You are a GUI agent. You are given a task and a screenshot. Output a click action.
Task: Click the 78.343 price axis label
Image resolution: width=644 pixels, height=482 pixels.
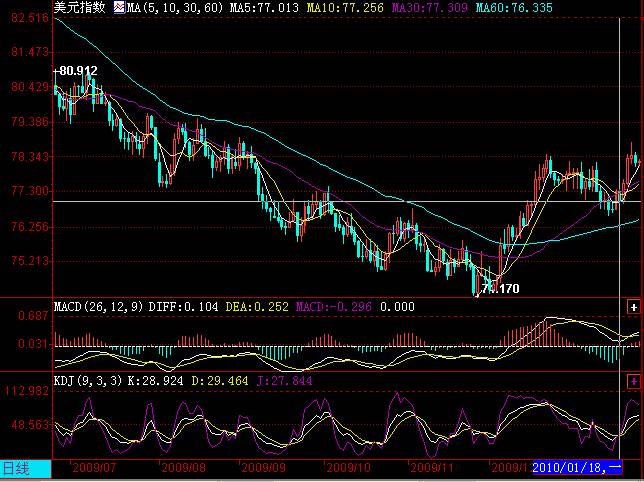point(30,157)
